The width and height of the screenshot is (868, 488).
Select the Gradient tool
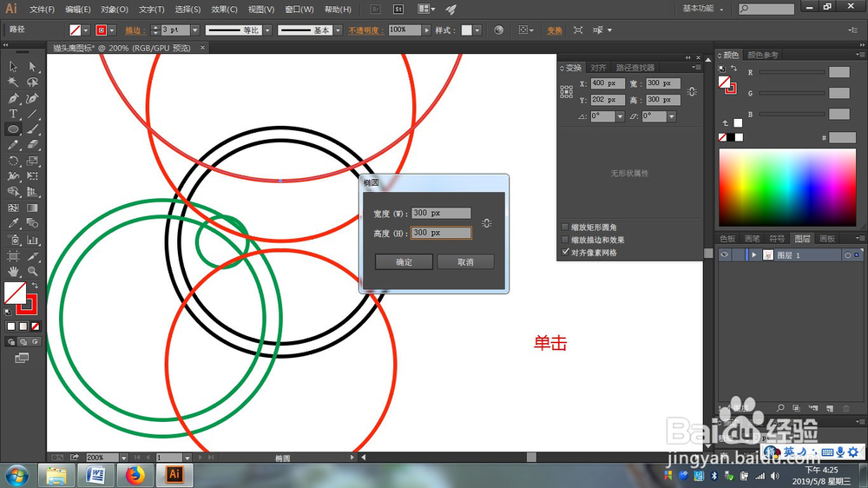[33, 208]
